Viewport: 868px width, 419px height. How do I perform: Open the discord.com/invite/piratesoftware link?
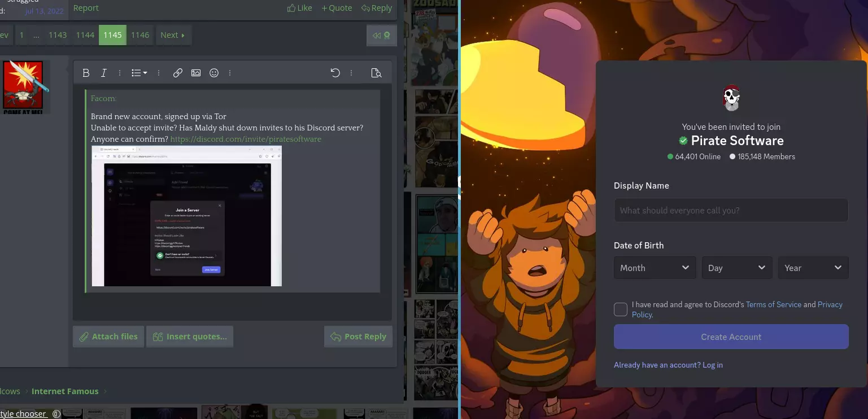tap(246, 139)
